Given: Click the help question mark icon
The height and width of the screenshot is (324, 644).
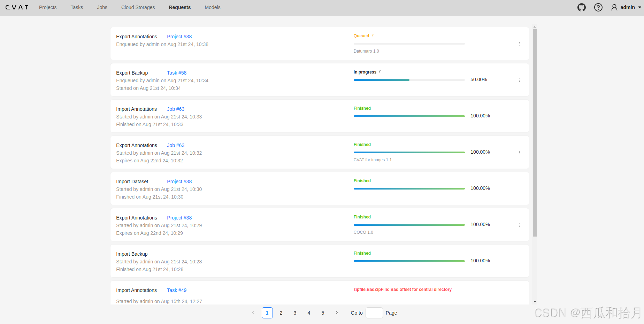Looking at the screenshot, I should pos(598,7).
